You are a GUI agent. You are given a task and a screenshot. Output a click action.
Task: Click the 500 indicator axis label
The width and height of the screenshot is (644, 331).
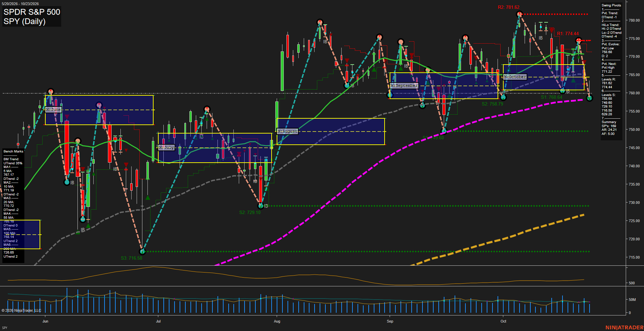(x=631, y=283)
